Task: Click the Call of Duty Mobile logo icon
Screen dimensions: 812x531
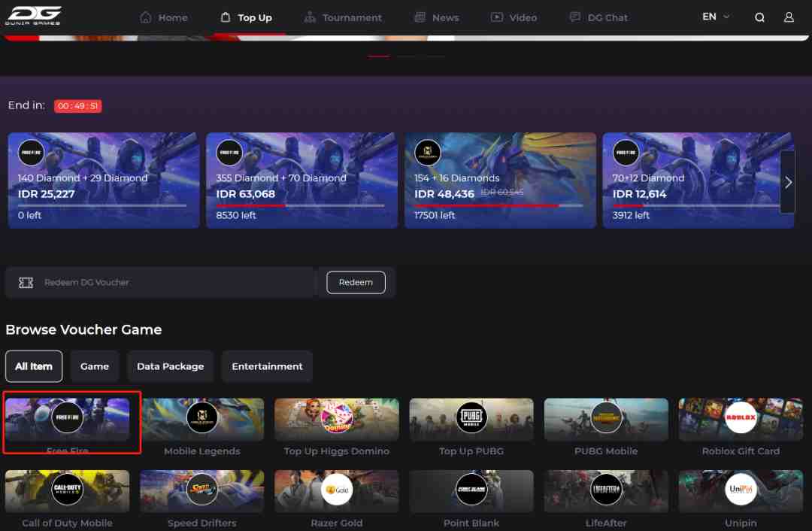Action: click(x=68, y=489)
